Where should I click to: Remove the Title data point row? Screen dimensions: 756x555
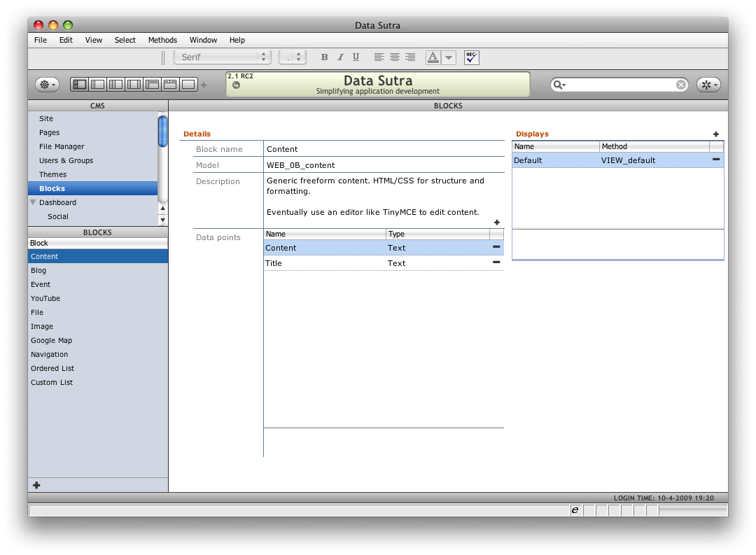coord(496,262)
